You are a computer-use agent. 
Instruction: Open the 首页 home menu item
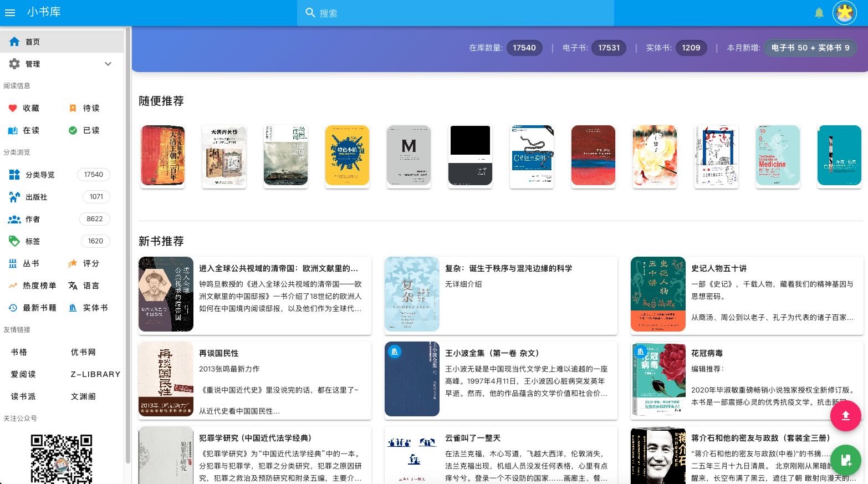(31, 41)
